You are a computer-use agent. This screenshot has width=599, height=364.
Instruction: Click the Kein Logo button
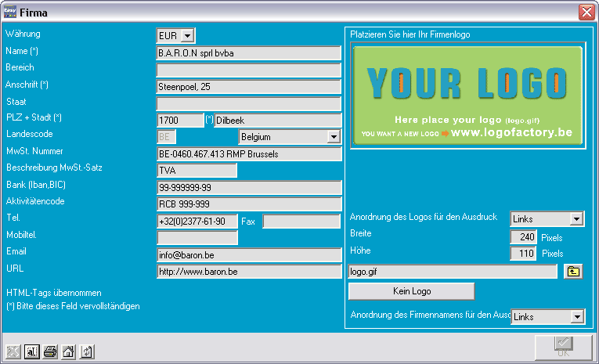point(411,291)
